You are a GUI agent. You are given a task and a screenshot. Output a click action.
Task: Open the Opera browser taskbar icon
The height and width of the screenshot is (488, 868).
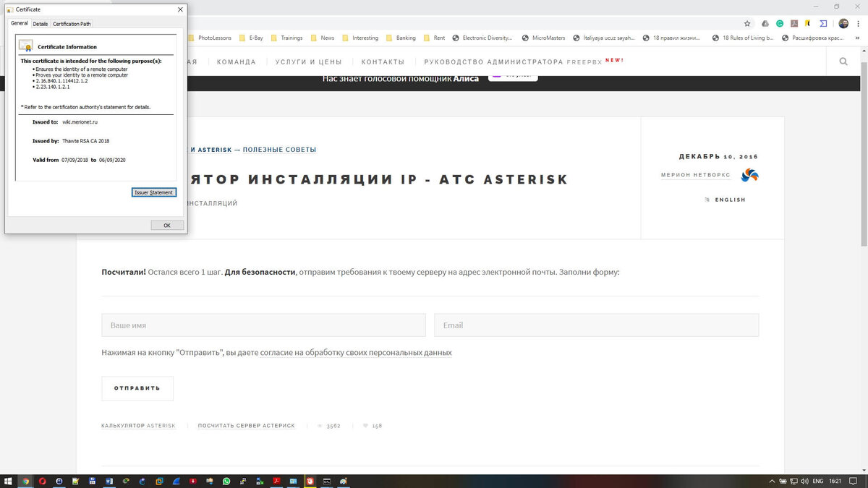pos(42,481)
